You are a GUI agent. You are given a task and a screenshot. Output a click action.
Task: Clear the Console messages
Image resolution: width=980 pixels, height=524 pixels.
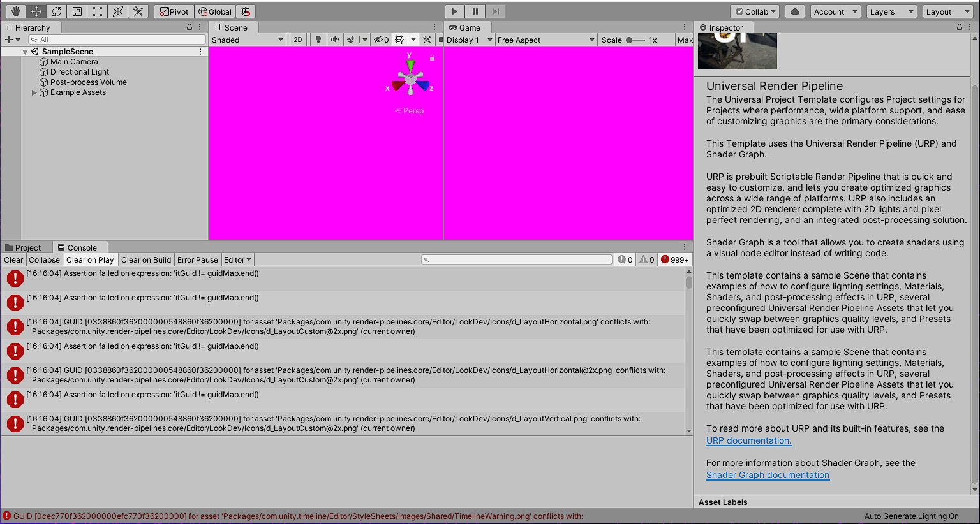point(13,259)
